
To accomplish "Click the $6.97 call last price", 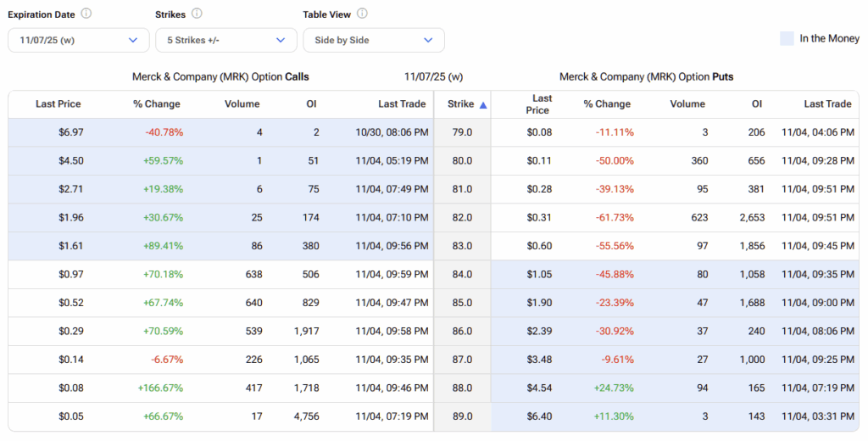I will pyautogui.click(x=70, y=132).
